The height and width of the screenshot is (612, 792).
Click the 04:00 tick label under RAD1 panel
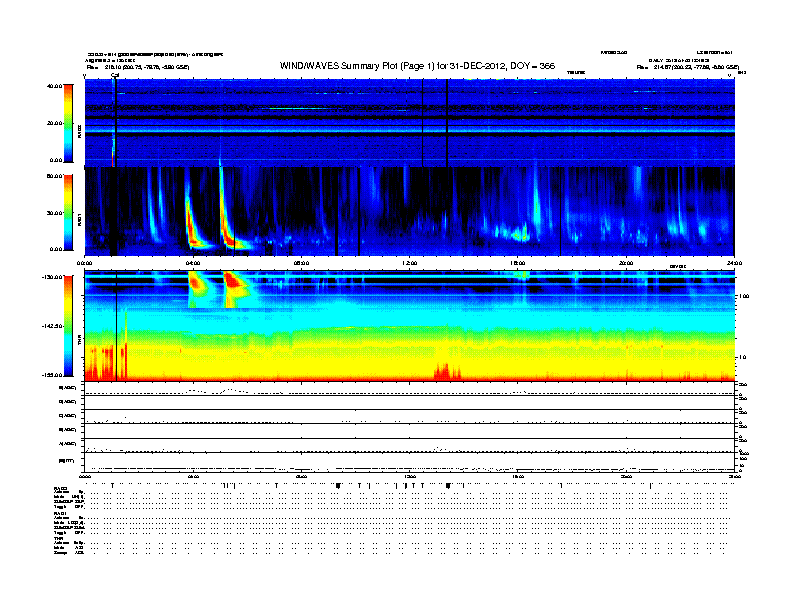(193, 264)
